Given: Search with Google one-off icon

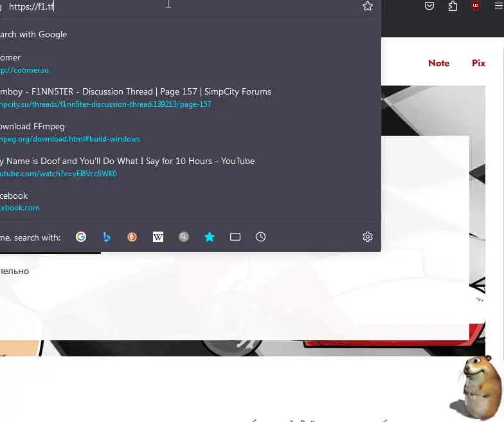Looking at the screenshot, I should (x=81, y=237).
